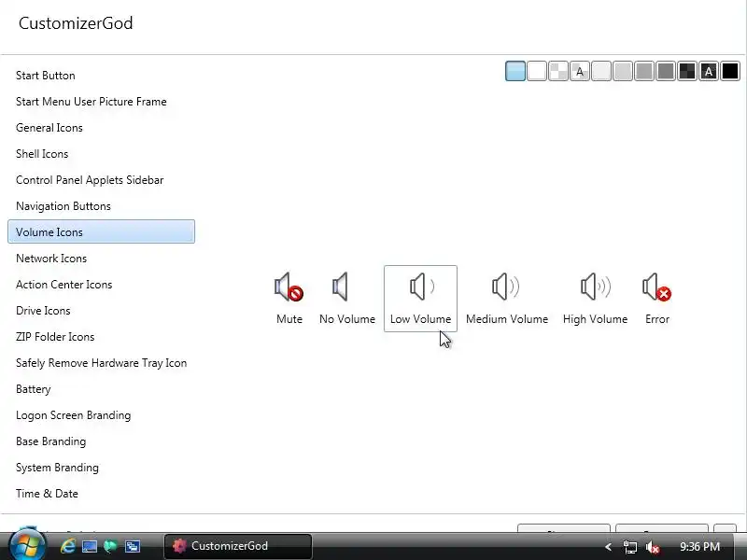Select the No Volume speaker icon

[x=347, y=299]
